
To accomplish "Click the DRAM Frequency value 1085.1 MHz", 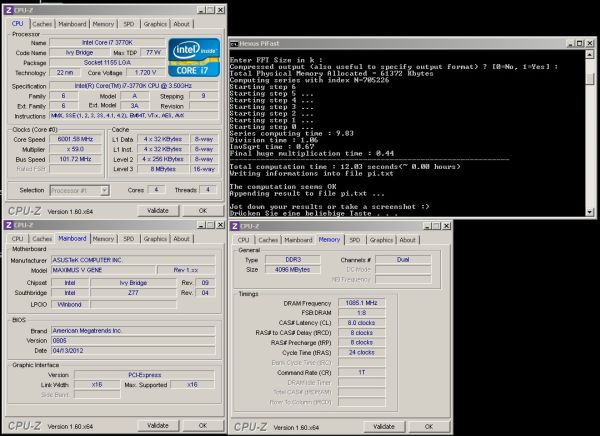I will click(362, 303).
